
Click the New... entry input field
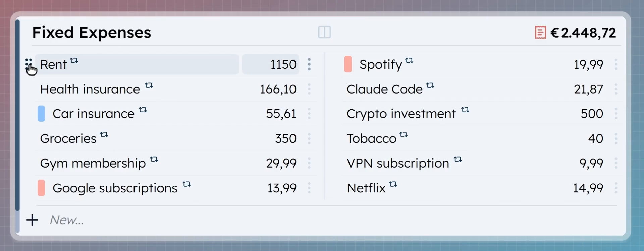(x=67, y=220)
